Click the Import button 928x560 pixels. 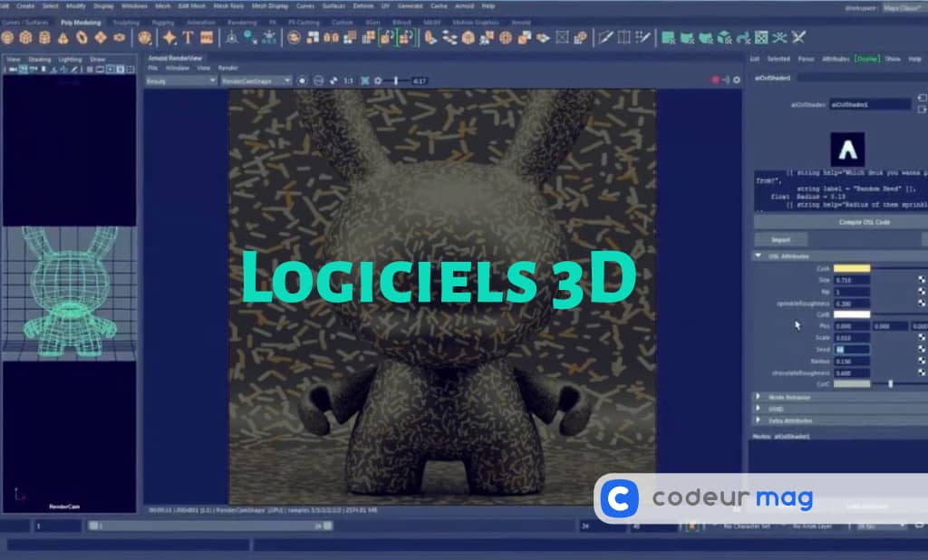click(780, 240)
